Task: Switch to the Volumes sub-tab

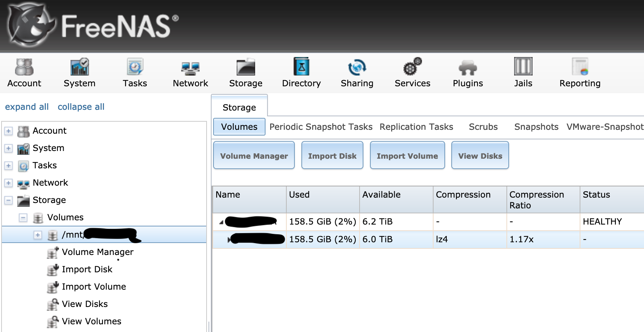Action: point(239,127)
